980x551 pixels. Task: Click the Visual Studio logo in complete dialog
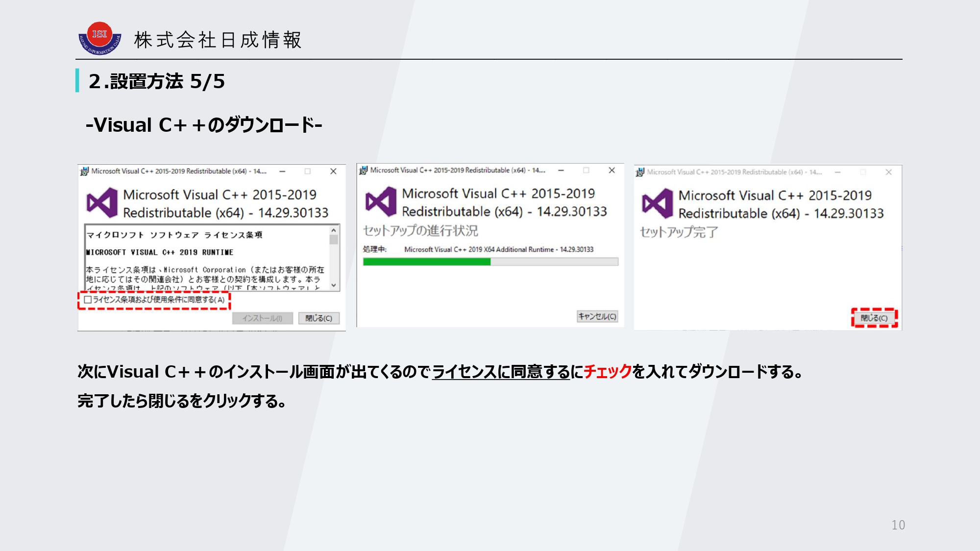click(x=658, y=203)
